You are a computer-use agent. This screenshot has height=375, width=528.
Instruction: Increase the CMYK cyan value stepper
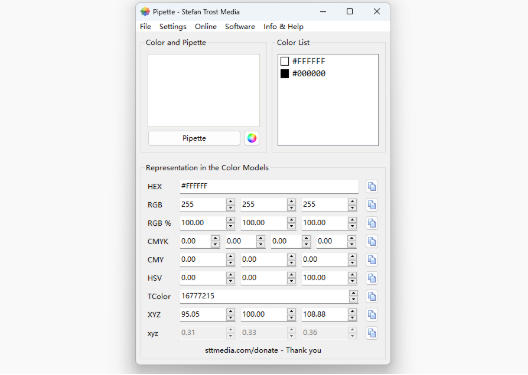point(215,238)
